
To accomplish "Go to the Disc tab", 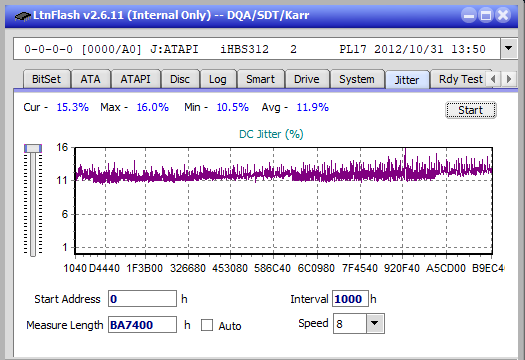I will (x=180, y=79).
